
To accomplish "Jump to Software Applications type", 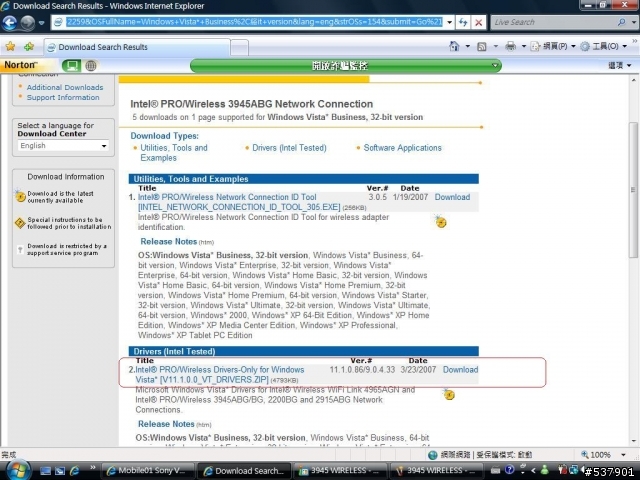I will pos(402,148).
